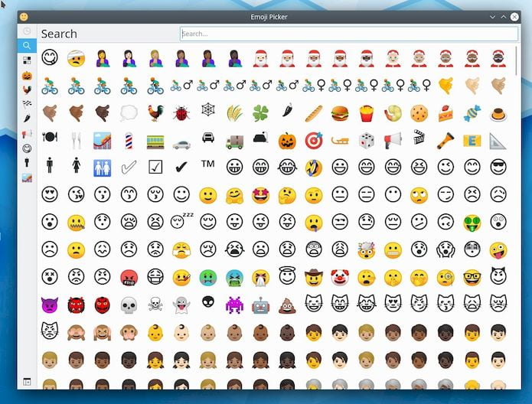Open the all-categories grid sidebar icon
Viewport: 532px width, 404px height.
[27, 60]
